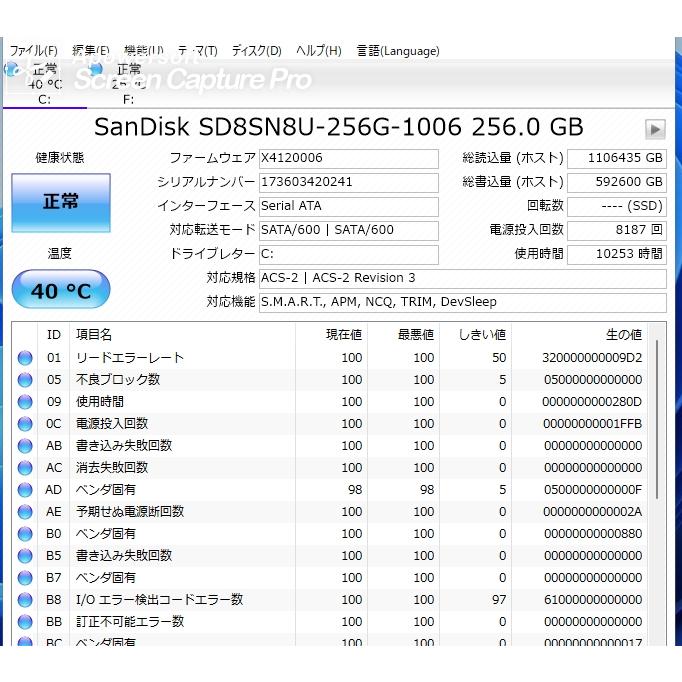Viewport: 682px width, 682px height.
Task: Click total host reads value 1106435 GB
Action: (617, 158)
